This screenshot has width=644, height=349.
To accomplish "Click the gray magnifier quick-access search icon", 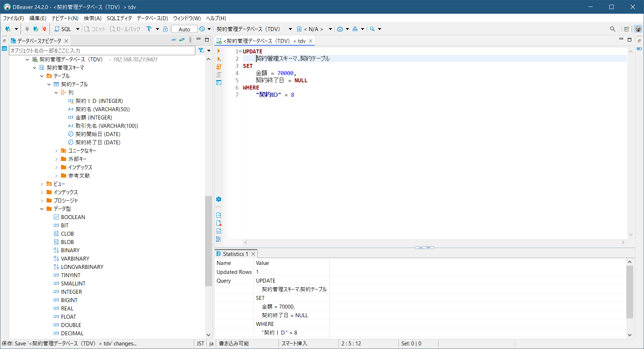I will (x=613, y=29).
